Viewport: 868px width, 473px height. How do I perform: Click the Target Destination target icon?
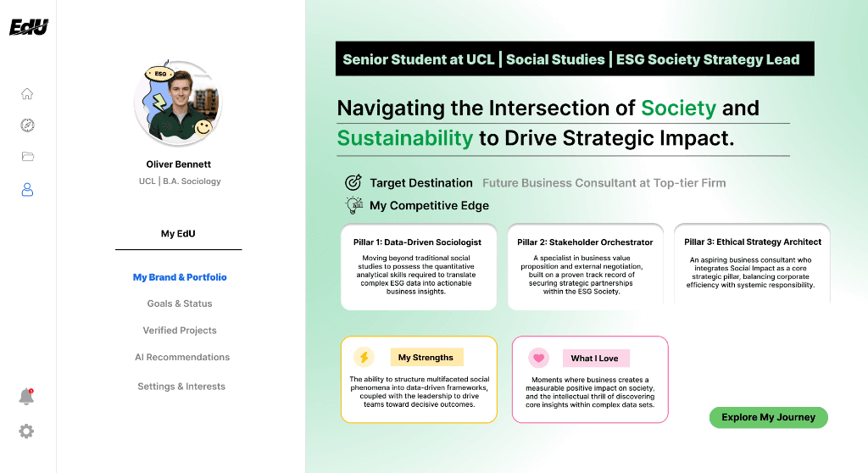353,183
